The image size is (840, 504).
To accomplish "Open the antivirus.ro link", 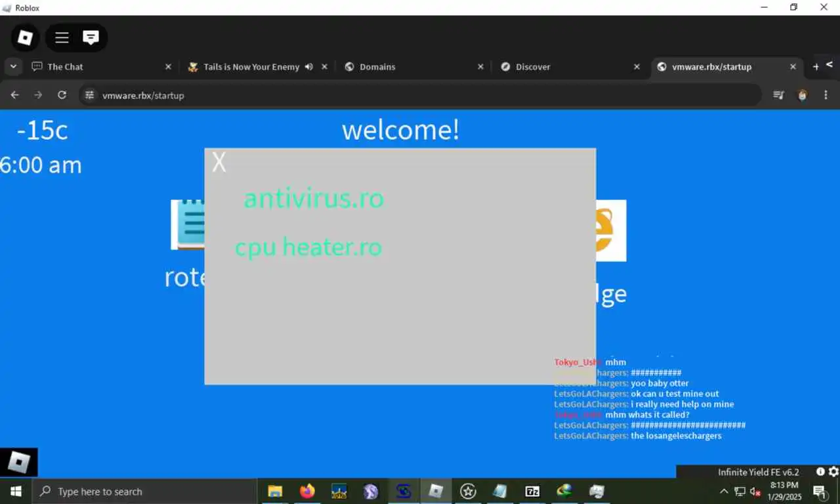I will pyautogui.click(x=314, y=198).
